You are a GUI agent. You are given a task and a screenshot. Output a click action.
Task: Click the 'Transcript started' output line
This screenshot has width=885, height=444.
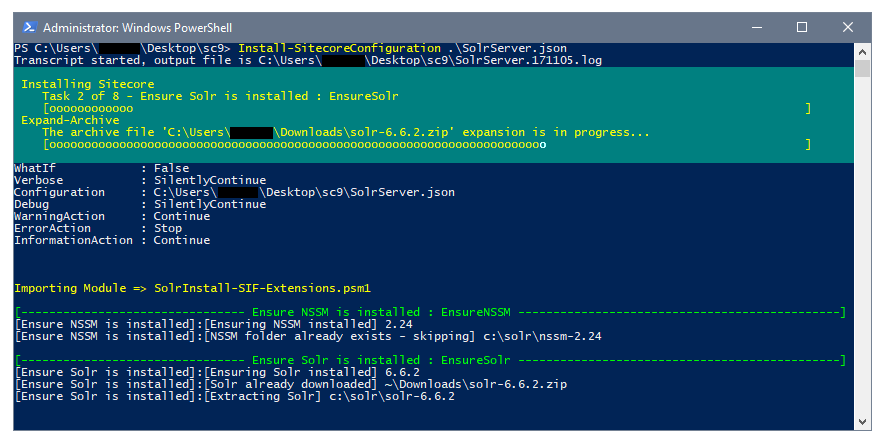(x=308, y=60)
